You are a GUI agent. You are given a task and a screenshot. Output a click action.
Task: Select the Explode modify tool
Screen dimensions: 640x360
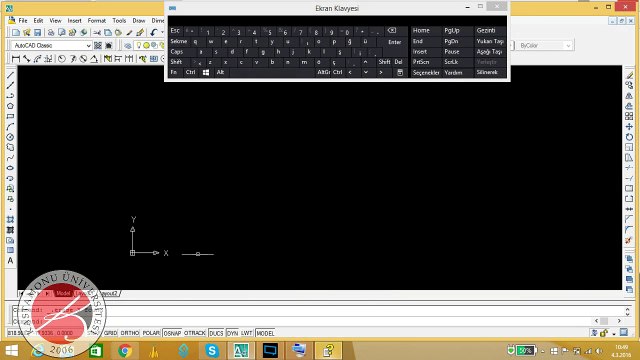pos(629,240)
